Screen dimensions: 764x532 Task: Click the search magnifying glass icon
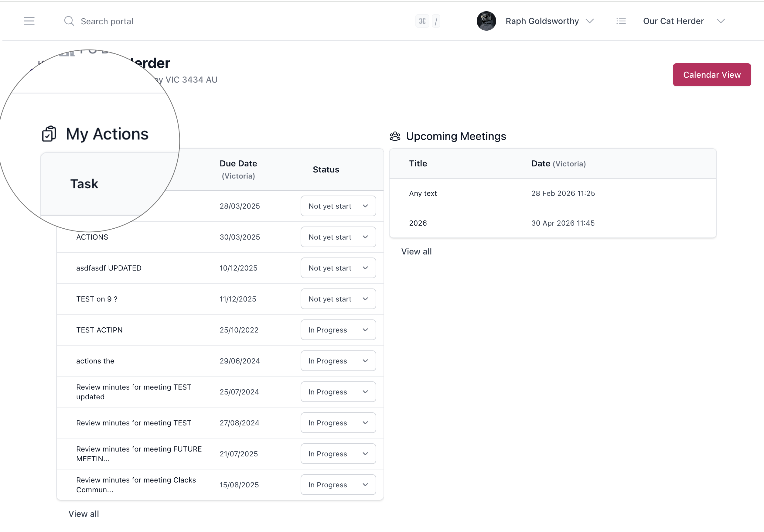click(69, 21)
